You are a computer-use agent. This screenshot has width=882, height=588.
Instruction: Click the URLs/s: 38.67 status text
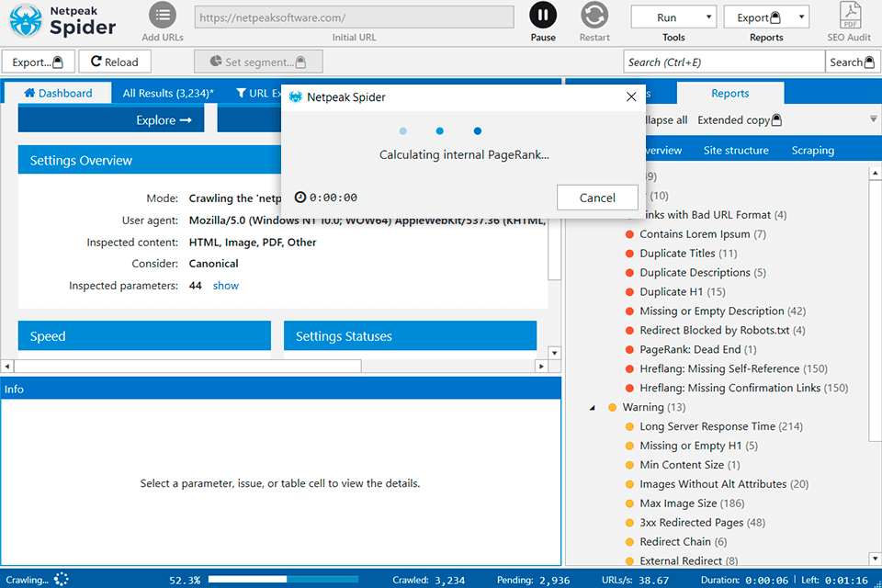[635, 580]
